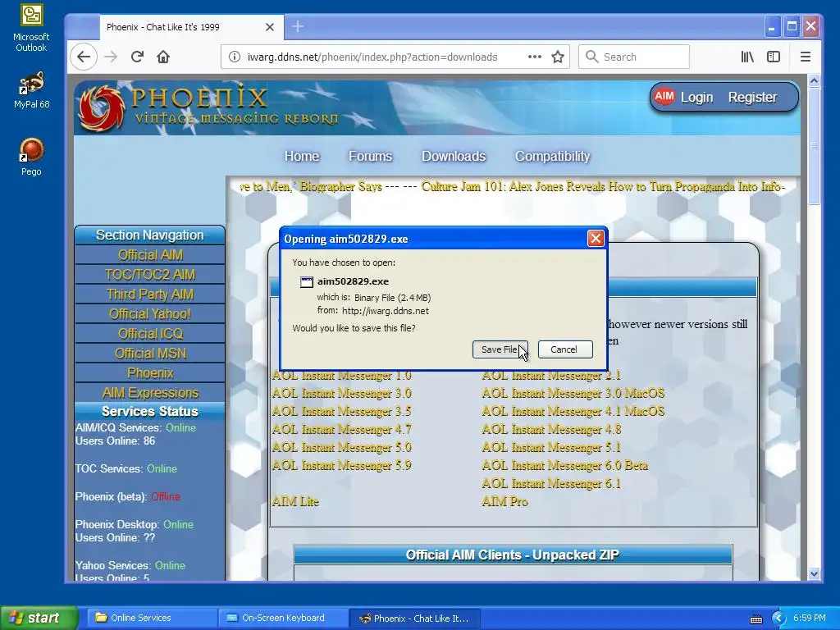This screenshot has height=630, width=840.
Task: Select Phoenix navigation item
Action: (x=150, y=373)
